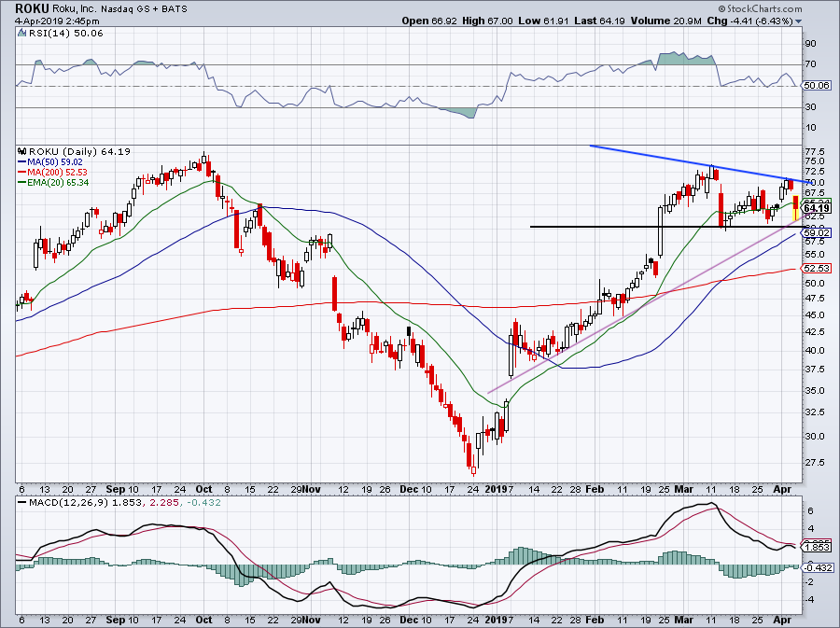Select the blue MA(50) legend line swatch
Viewport: 840px width, 628px height.
pos(22,161)
